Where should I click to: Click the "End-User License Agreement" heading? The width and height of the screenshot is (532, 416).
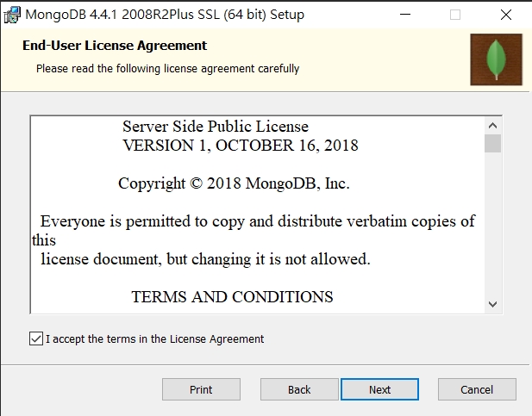pos(115,46)
